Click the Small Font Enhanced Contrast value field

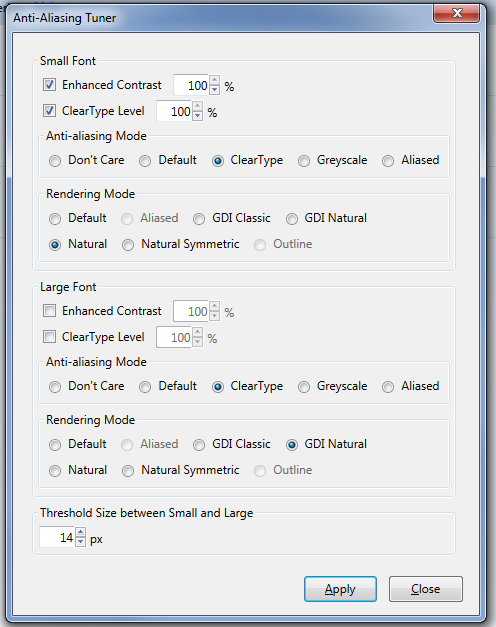click(191, 85)
